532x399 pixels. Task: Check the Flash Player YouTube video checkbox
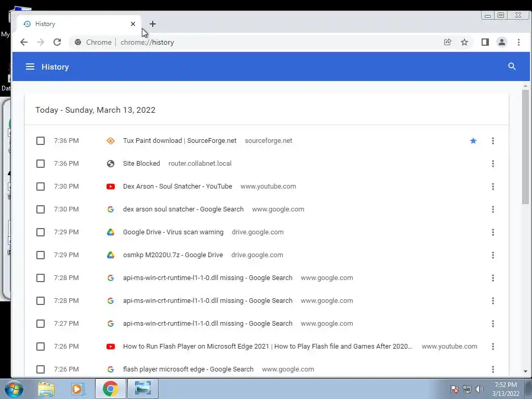pos(41,347)
